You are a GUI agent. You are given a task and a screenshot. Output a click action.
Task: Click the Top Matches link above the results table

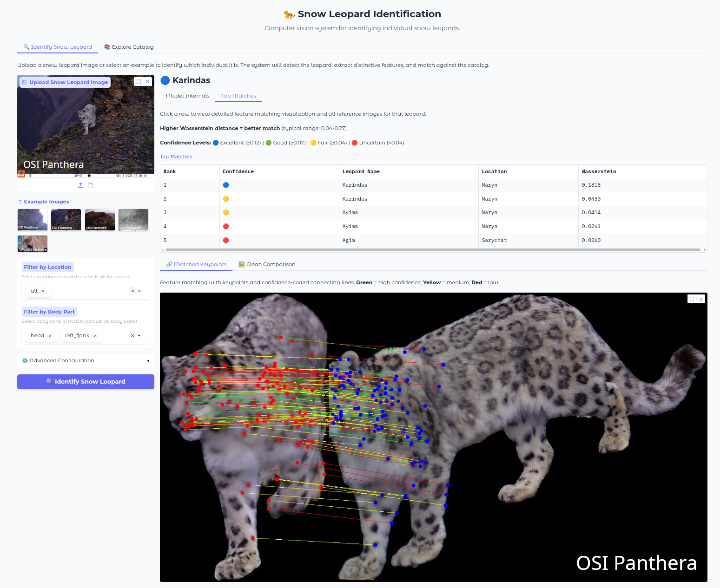pos(176,157)
